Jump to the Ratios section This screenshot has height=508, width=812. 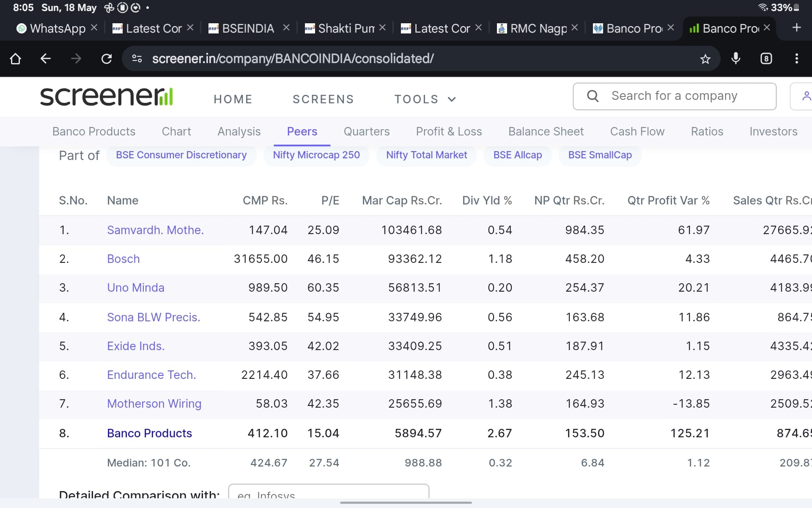707,132
